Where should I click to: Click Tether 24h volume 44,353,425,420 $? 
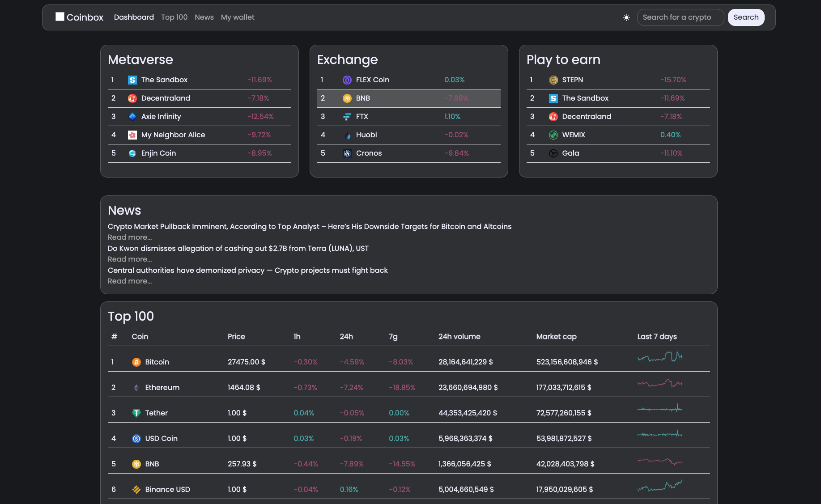click(x=468, y=413)
